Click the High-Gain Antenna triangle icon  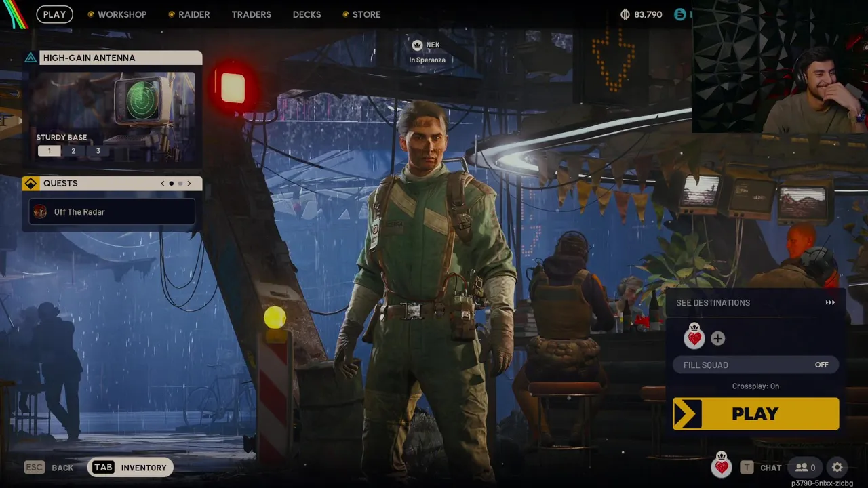click(31, 58)
